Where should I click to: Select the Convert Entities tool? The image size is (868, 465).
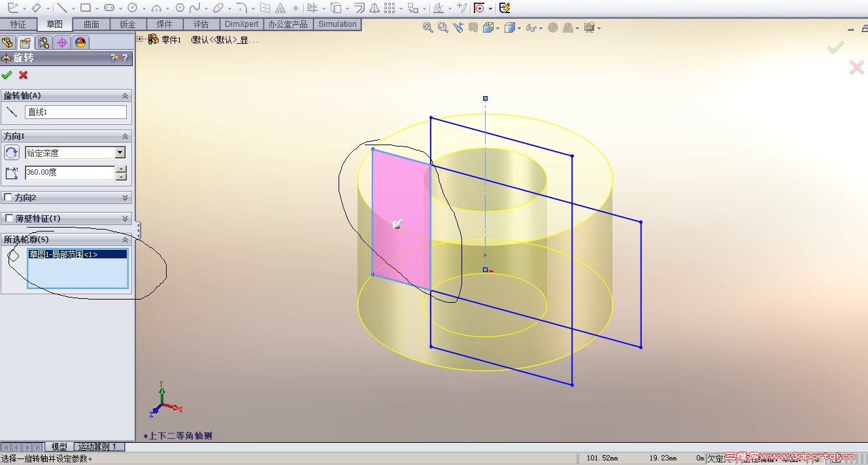[x=336, y=8]
